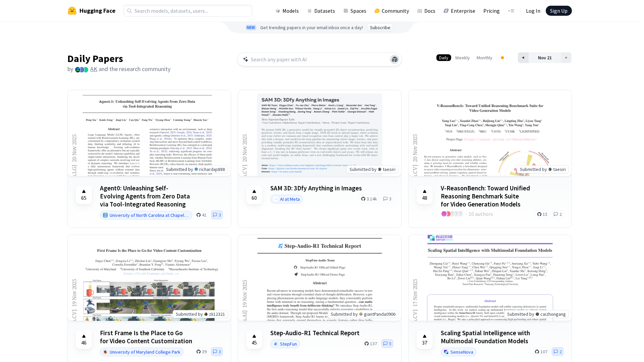Click the dice icon in AI search bar
Viewport: 644px width, 362px height.
tap(394, 60)
